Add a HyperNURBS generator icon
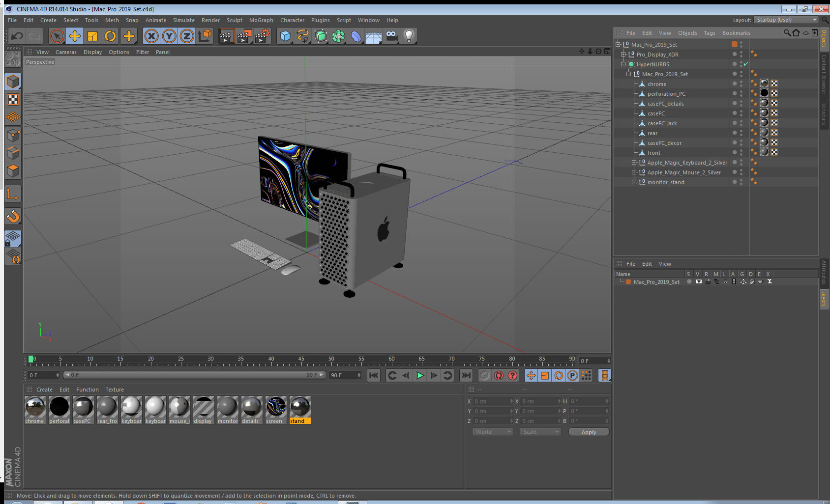Viewport: 830px width, 504px height. 321,36
